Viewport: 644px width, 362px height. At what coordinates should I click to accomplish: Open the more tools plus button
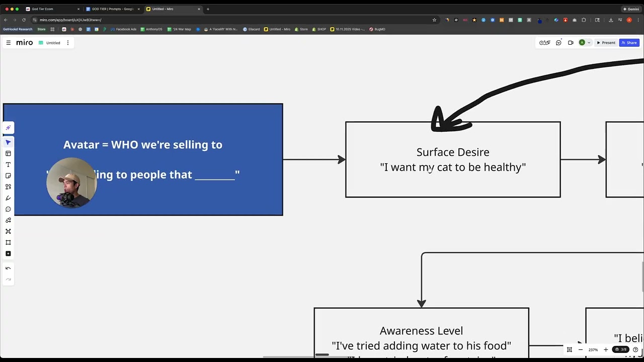(x=8, y=253)
